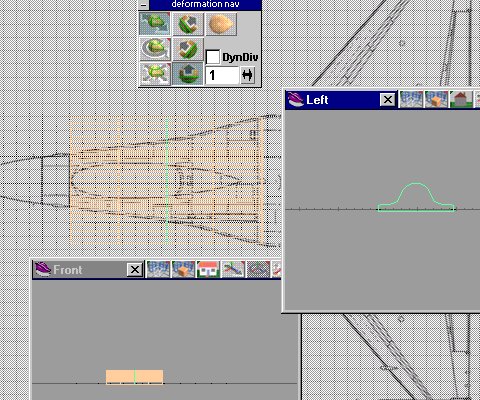Click the orange cube view icon in Left window

(x=436, y=99)
